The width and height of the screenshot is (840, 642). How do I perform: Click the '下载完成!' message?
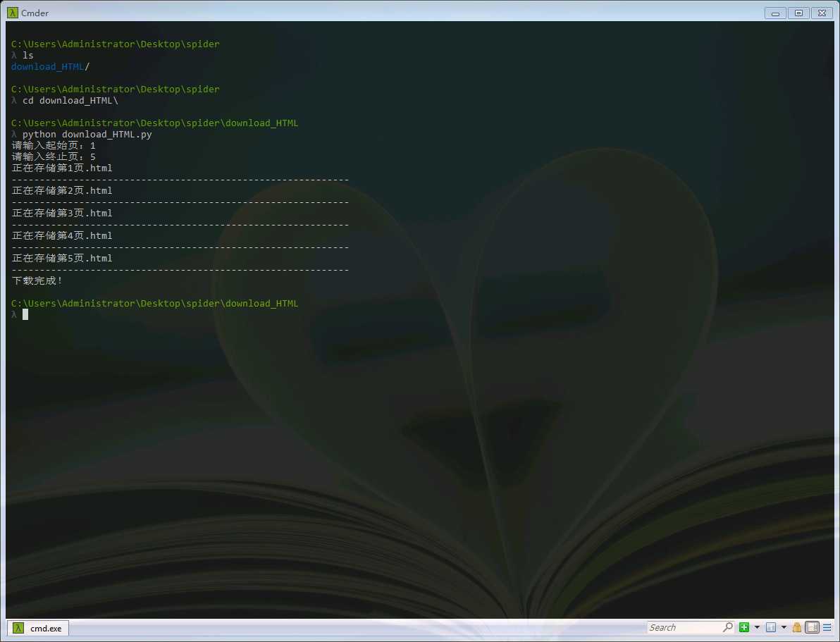pyautogui.click(x=37, y=280)
